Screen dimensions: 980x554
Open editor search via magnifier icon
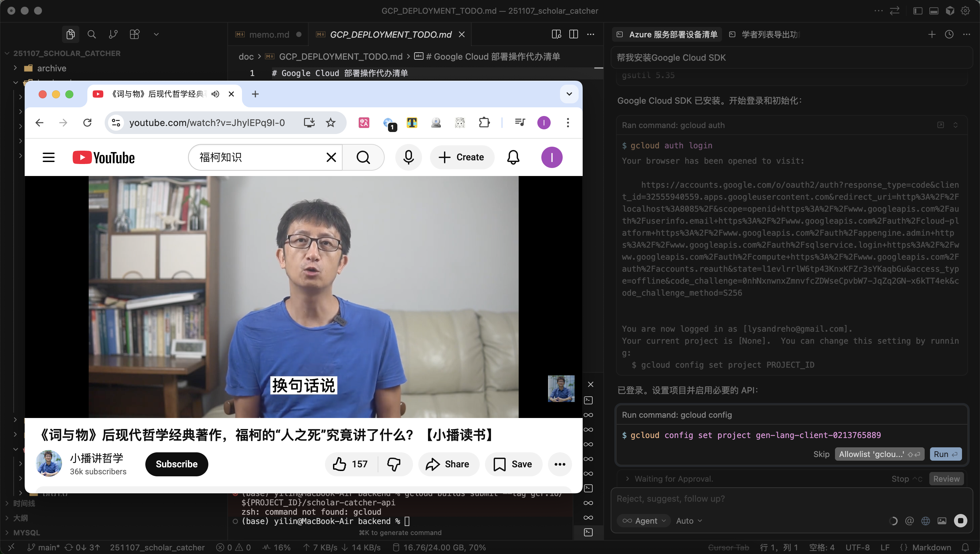click(92, 34)
